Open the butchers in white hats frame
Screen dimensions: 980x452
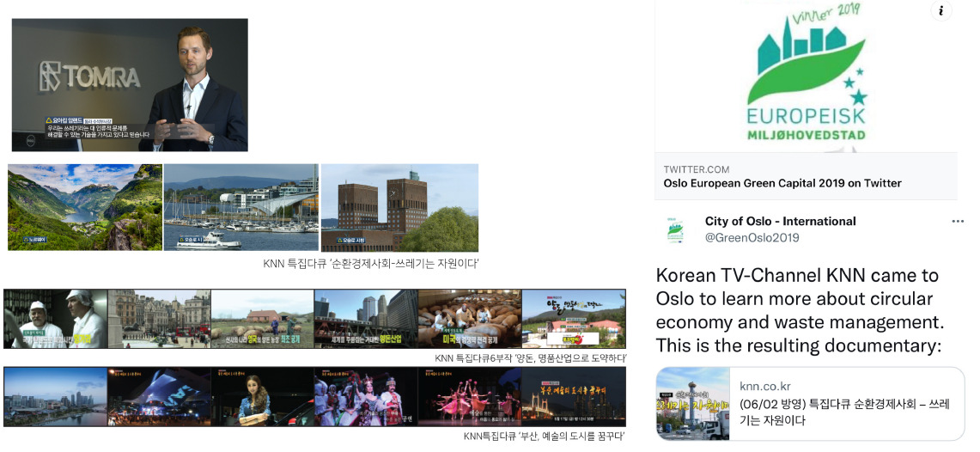(x=56, y=318)
